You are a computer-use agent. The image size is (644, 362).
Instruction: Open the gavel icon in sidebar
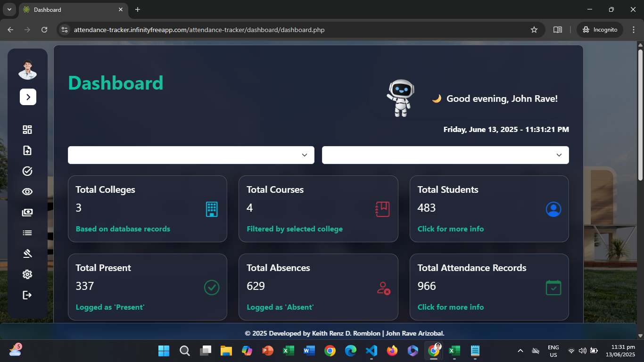(27, 254)
